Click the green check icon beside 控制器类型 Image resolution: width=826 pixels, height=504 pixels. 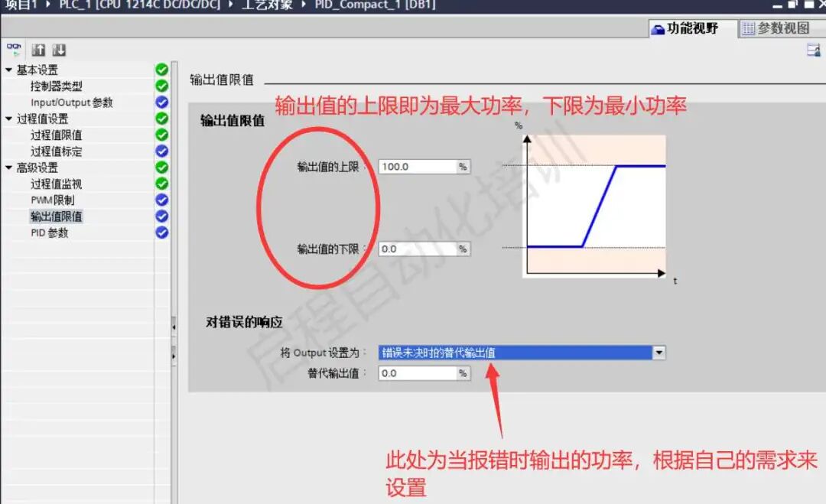[x=161, y=86]
